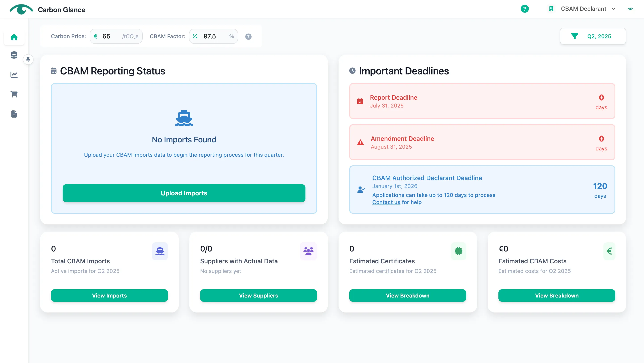Open the Home dashboard sidebar icon
The height and width of the screenshot is (363, 644).
14,37
